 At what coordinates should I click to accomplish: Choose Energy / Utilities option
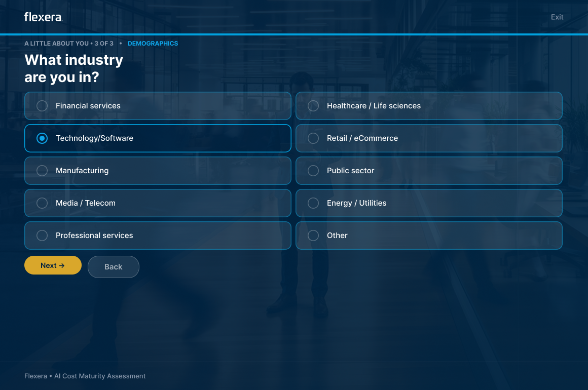coord(429,203)
